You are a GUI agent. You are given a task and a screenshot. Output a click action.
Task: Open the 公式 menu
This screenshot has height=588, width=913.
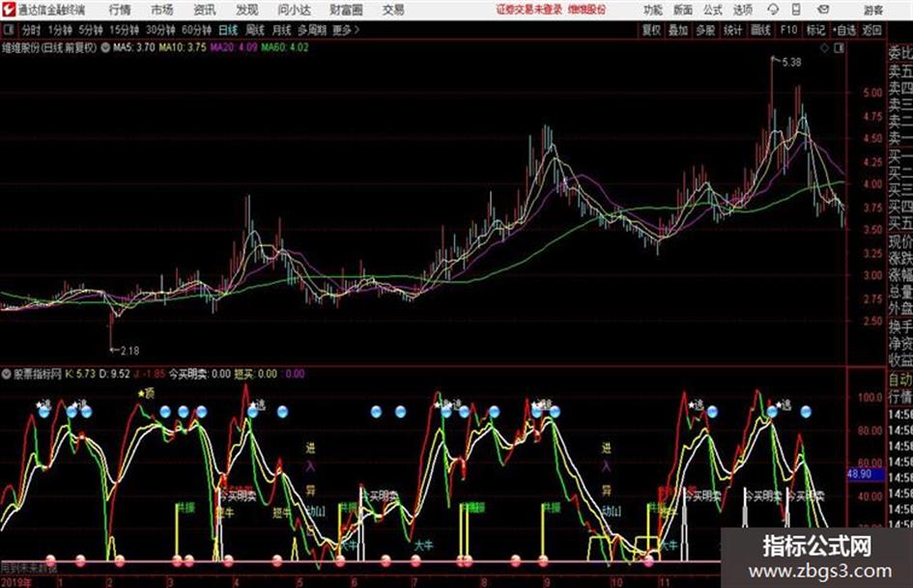pyautogui.click(x=713, y=10)
